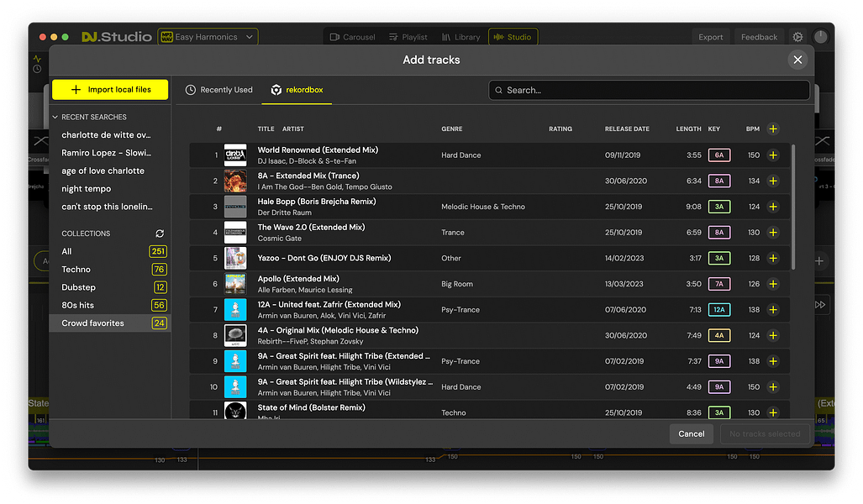Sort by the LENGTH column header

[x=688, y=129]
